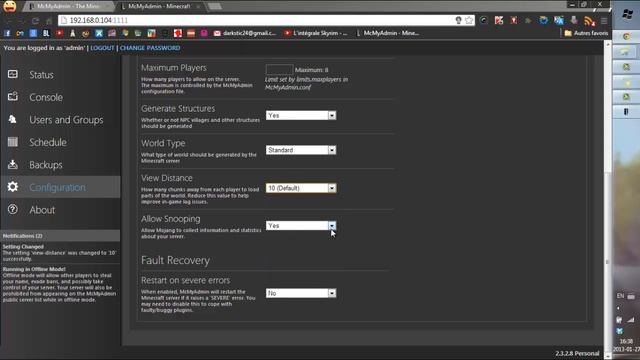Click the Configuration gear icon

click(x=13, y=187)
